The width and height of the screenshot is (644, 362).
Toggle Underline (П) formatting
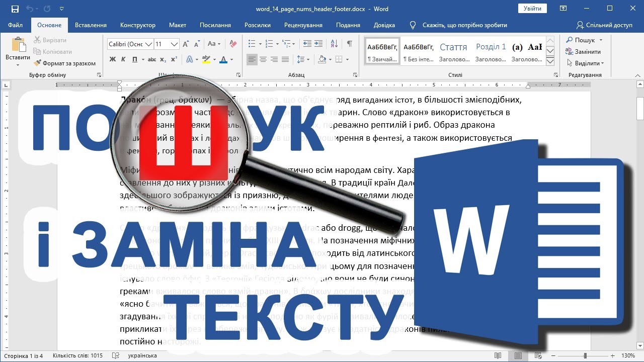click(x=134, y=59)
